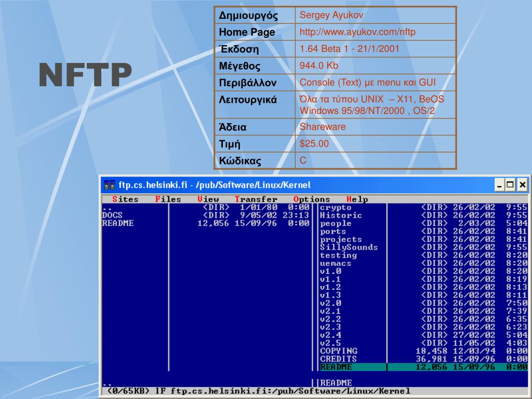This screenshot has height=399, width=532.
Task: Click the 'Λειτουργικά' label cell
Action: [255, 105]
